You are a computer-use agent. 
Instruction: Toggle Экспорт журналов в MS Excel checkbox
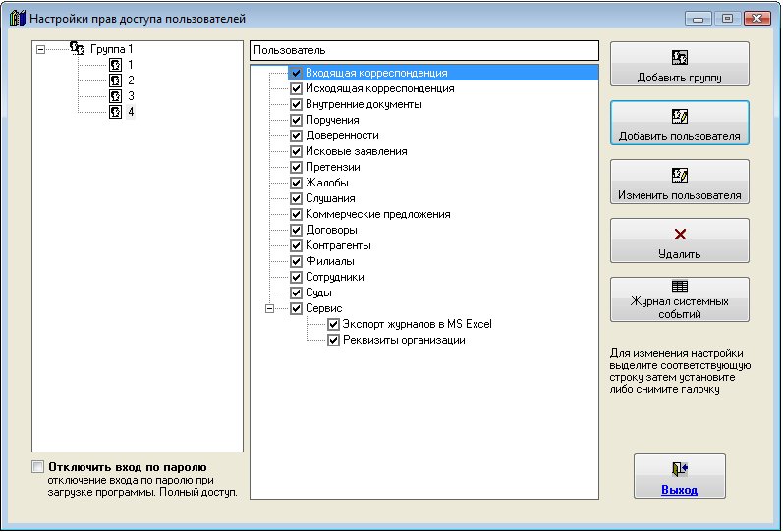[333, 324]
